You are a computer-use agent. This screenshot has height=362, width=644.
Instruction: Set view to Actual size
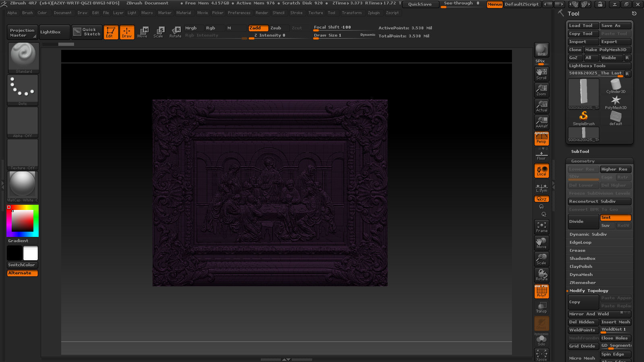click(541, 106)
